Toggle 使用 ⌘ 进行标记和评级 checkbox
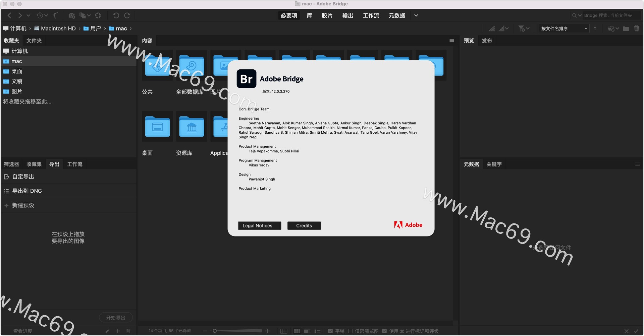 point(384,331)
